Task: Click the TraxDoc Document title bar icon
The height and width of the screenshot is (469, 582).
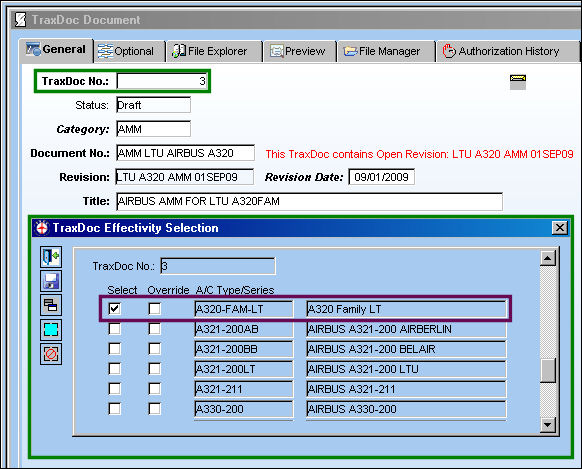Action: (20, 20)
